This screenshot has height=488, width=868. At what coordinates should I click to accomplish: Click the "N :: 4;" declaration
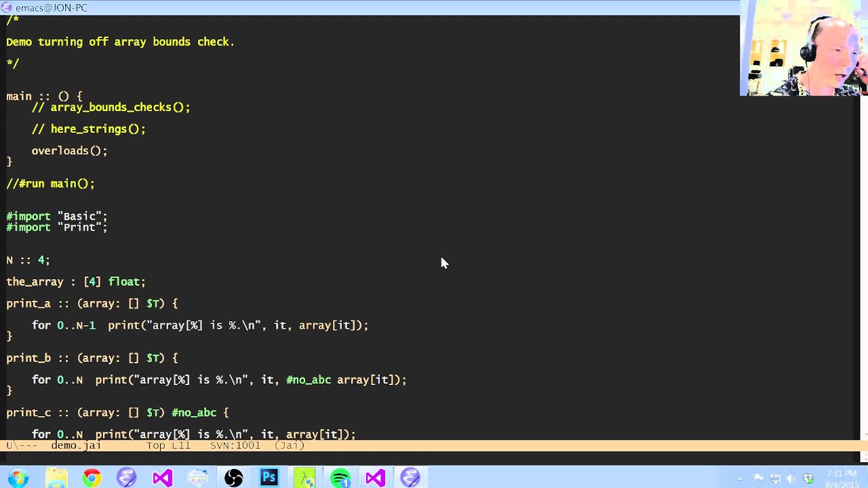pyautogui.click(x=28, y=260)
